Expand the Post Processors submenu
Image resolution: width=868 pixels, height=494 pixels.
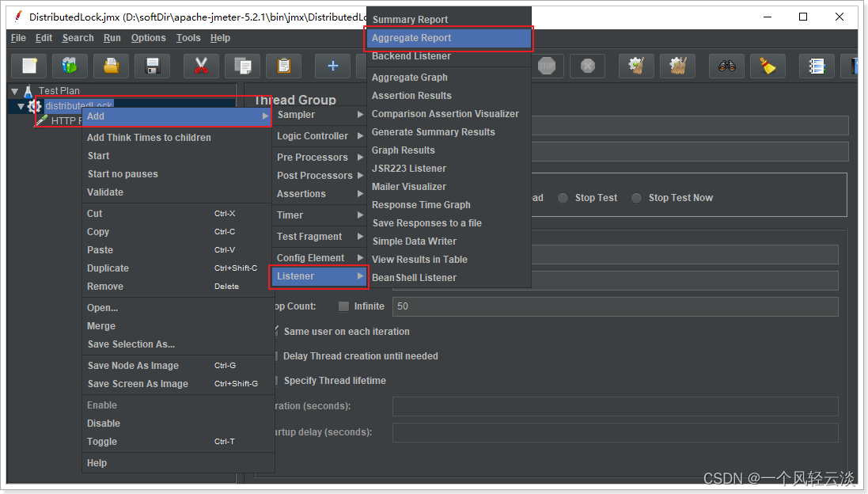click(320, 176)
